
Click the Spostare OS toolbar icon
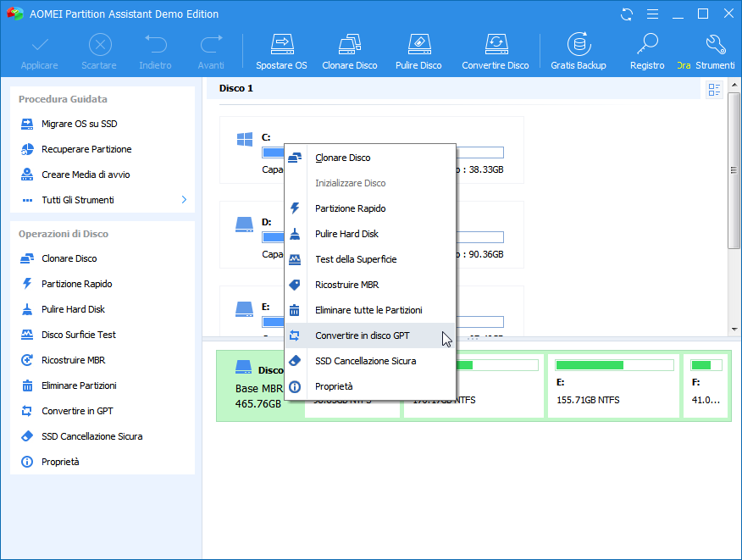pyautogui.click(x=281, y=45)
